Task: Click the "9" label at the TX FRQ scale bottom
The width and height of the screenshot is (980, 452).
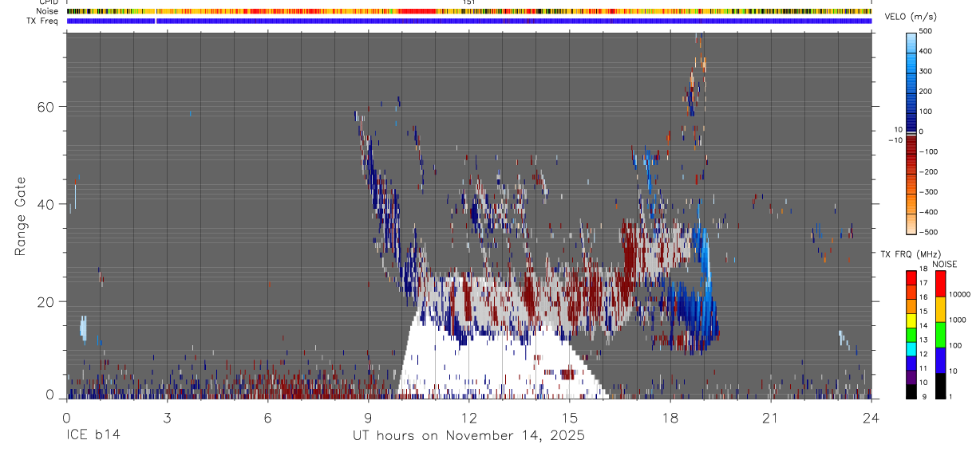Action: tap(923, 396)
